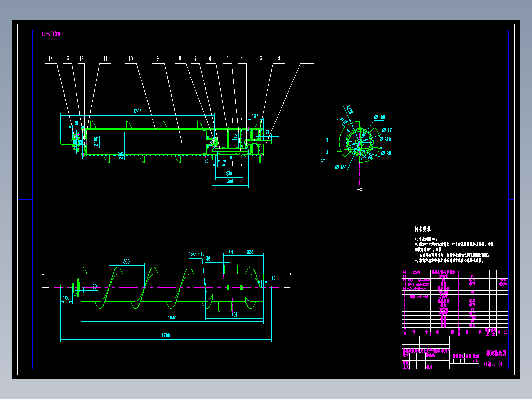Image resolution: width=532 pixels, height=399 pixels.
Task: Click the Ø210 diameter label
Action: pos(385,139)
